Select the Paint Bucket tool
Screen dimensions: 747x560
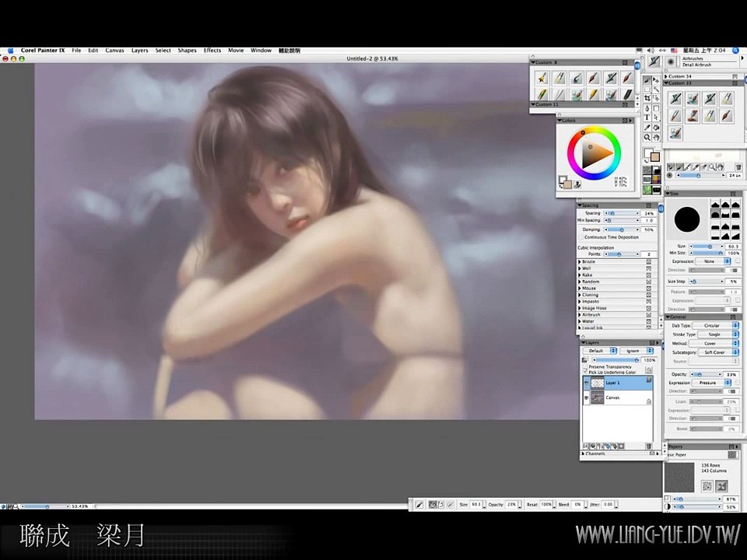pyautogui.click(x=656, y=128)
